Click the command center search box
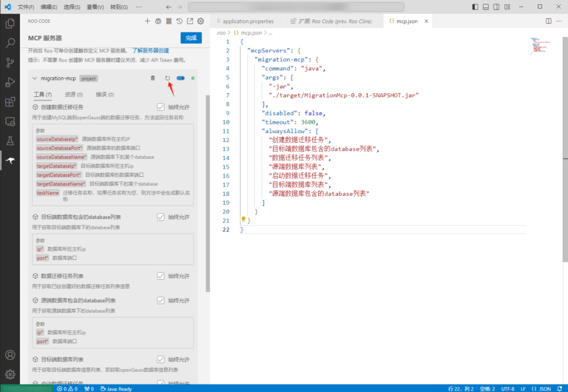This screenshot has height=392, width=568. (296, 7)
